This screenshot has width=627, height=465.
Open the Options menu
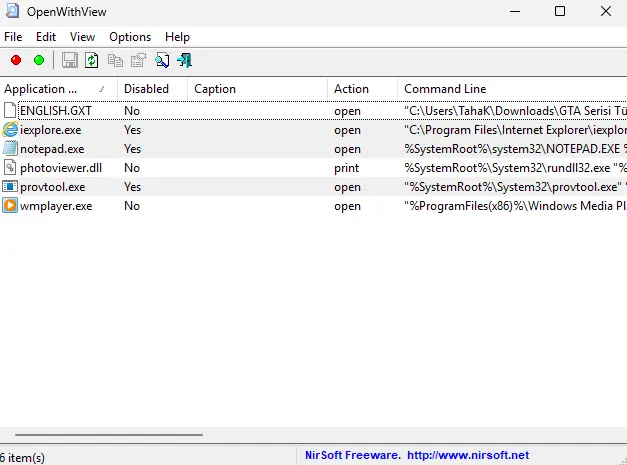pyautogui.click(x=130, y=37)
